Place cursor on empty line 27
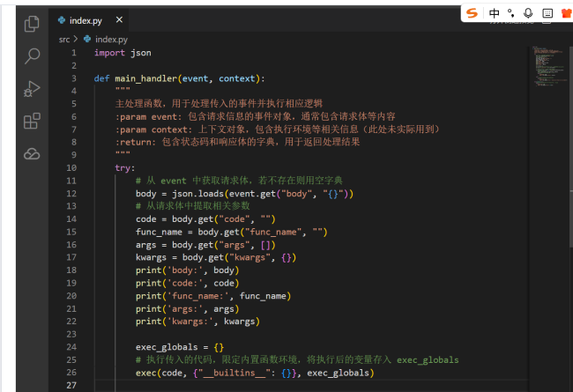This screenshot has width=573, height=392. 310,386
